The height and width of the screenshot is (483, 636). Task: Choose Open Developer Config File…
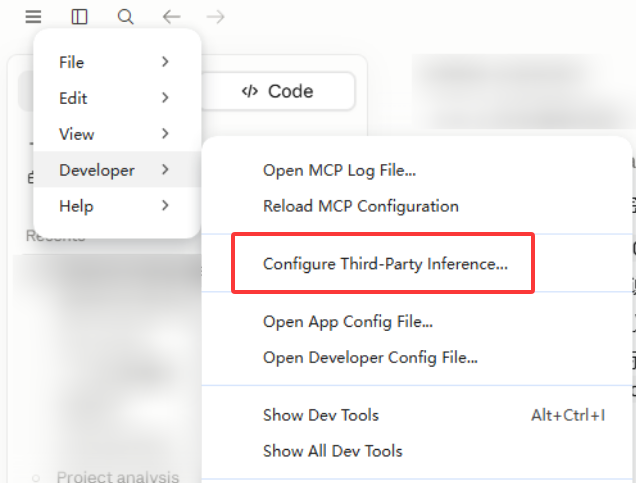pos(417,358)
